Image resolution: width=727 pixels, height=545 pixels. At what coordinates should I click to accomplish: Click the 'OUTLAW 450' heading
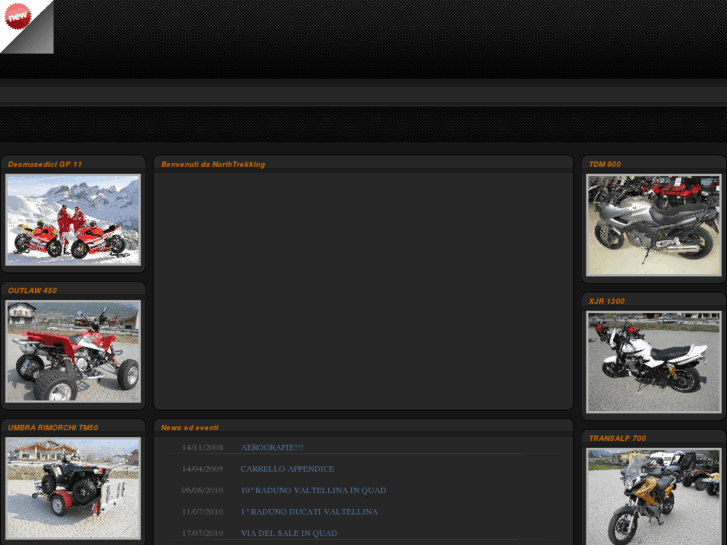tap(32, 290)
